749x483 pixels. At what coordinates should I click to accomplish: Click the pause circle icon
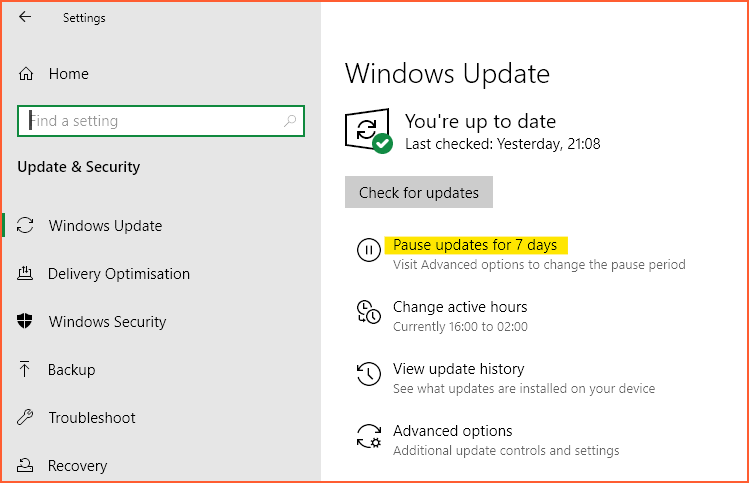(x=368, y=250)
